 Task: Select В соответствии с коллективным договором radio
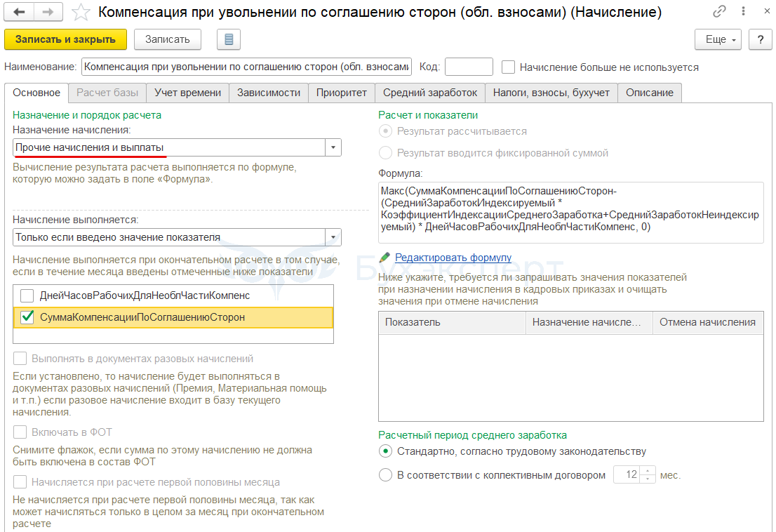coord(385,475)
